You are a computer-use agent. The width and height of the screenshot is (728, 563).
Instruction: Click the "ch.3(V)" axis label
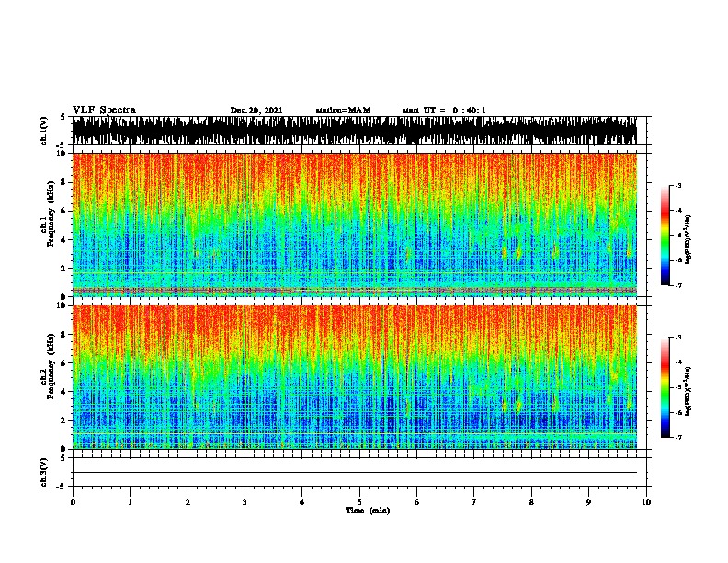[44, 473]
